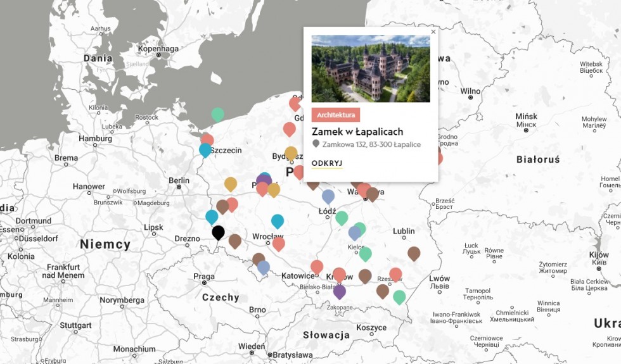This screenshot has width=621, height=364.
Task: Click the Hamburg city label
Action: 95,139
